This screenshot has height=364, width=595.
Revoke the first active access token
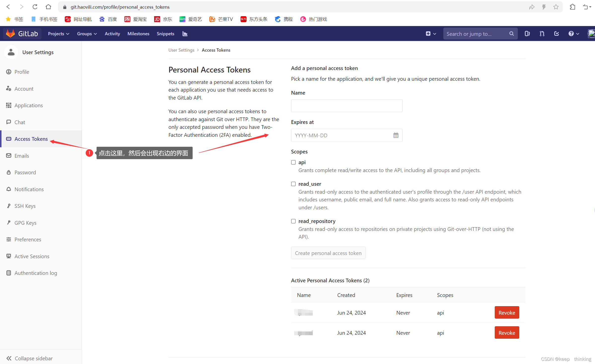point(507,312)
